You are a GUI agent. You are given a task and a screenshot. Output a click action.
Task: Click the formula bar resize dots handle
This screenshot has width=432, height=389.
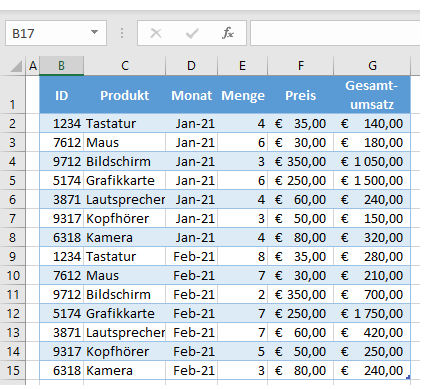tap(122, 33)
